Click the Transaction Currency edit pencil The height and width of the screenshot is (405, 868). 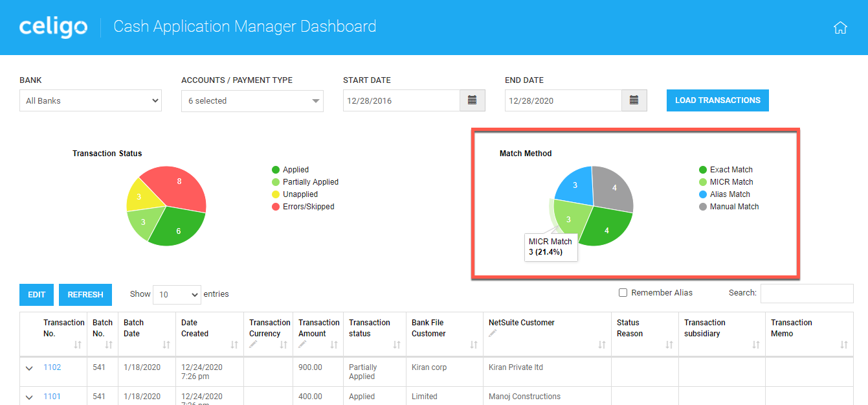254,344
